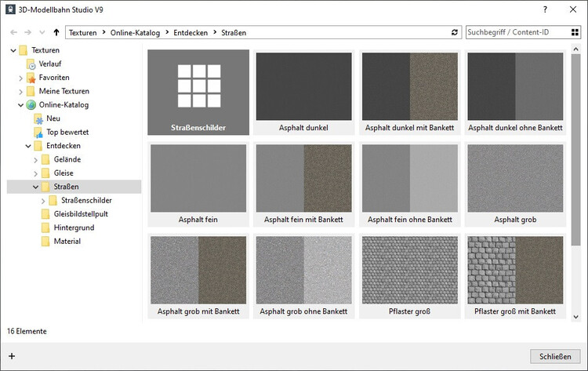
Task: Open the Top bewertet list
Action: (x=67, y=133)
